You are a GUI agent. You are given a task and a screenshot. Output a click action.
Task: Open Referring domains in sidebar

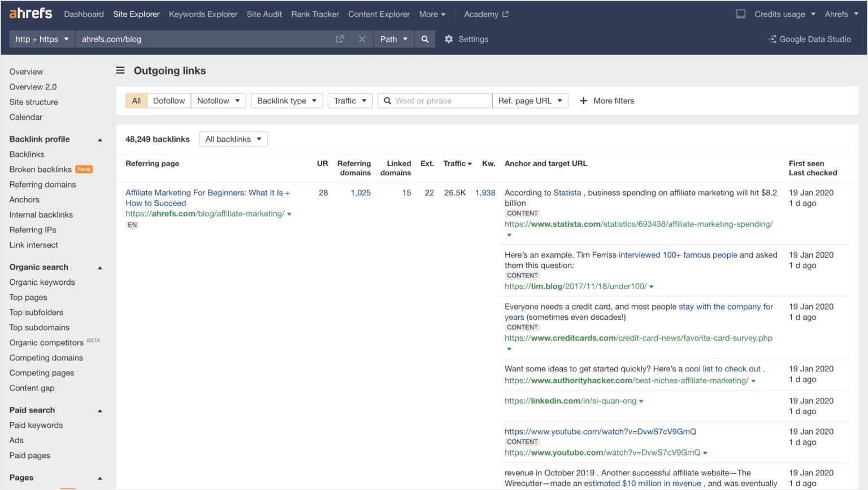(42, 184)
